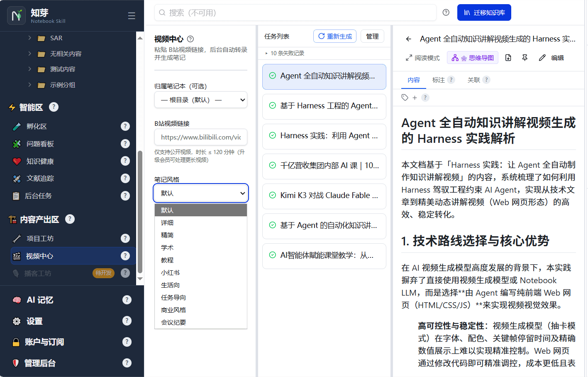Collapse the 笔记风格 dropdown
588x377 pixels.
tap(201, 193)
